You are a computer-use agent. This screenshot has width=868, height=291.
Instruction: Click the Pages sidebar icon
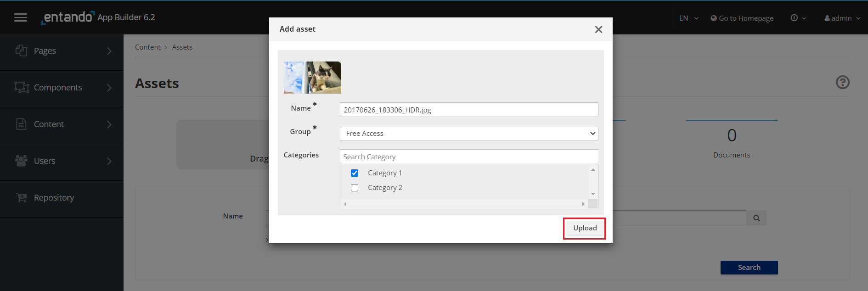tap(21, 50)
